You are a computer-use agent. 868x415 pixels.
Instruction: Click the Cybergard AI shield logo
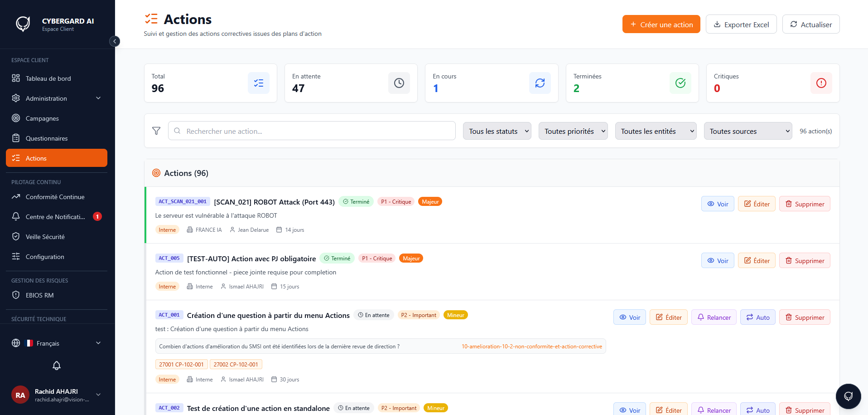[23, 24]
